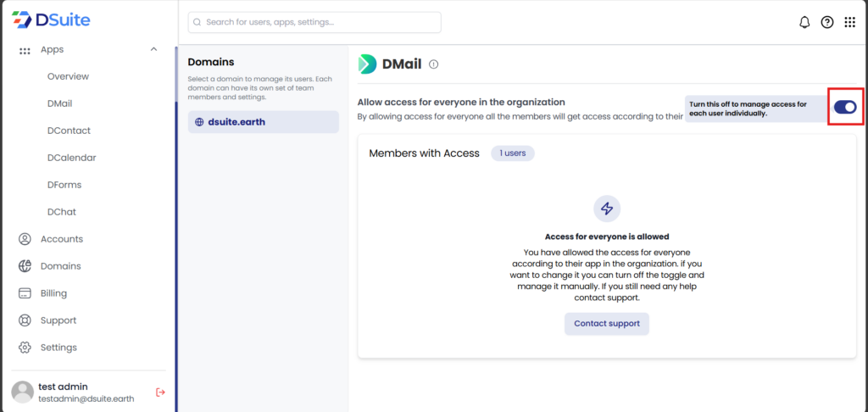Click the Settings gear icon in sidebar

[25, 348]
